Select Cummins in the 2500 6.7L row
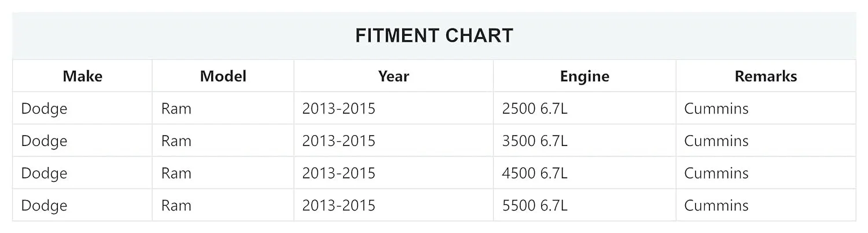Screen dimensions: 868x233 [x=716, y=108]
